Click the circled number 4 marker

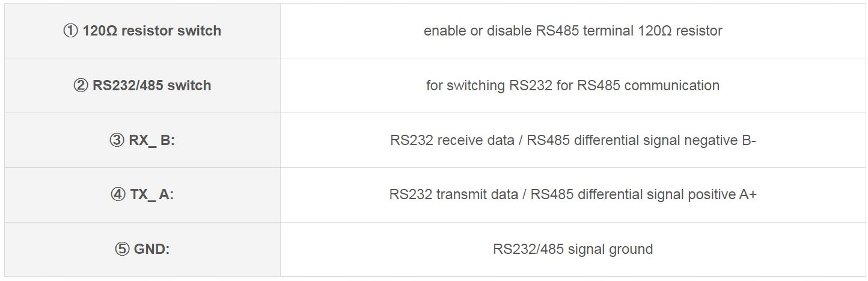click(x=118, y=195)
